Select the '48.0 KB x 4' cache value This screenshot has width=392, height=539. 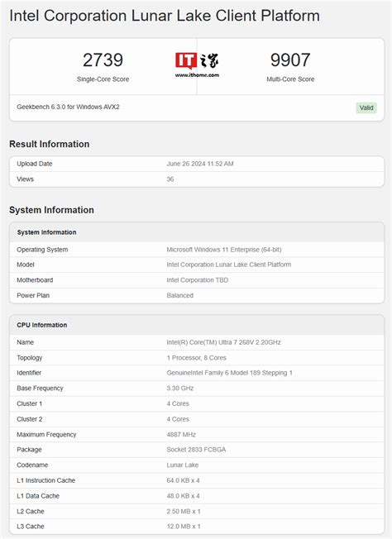183,496
